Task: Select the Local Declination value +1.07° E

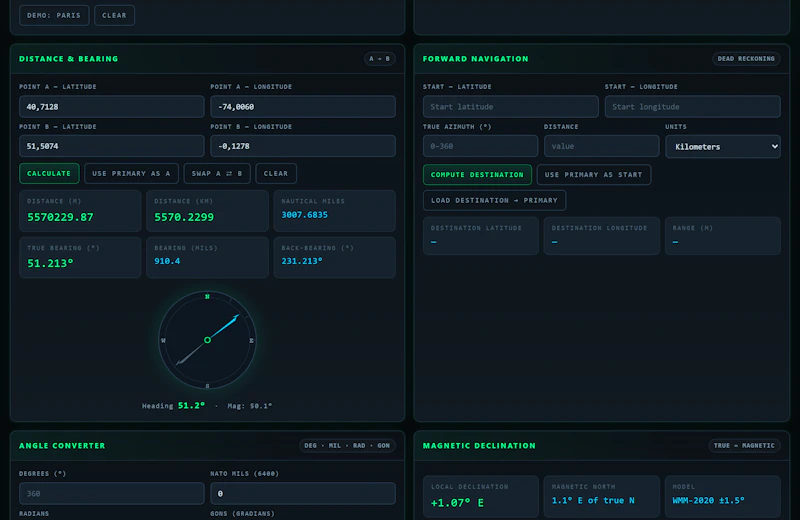Action: 457,503
